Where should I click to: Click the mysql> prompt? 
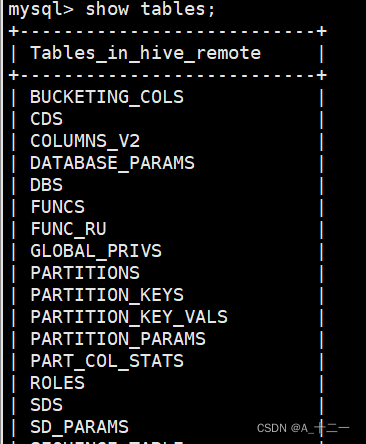click(41, 10)
